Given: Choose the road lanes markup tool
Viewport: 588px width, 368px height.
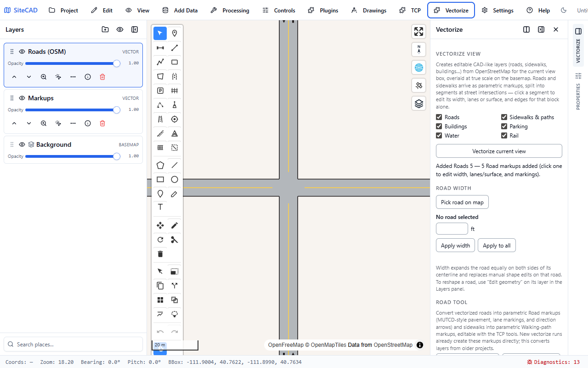Looking at the screenshot, I should (x=160, y=119).
